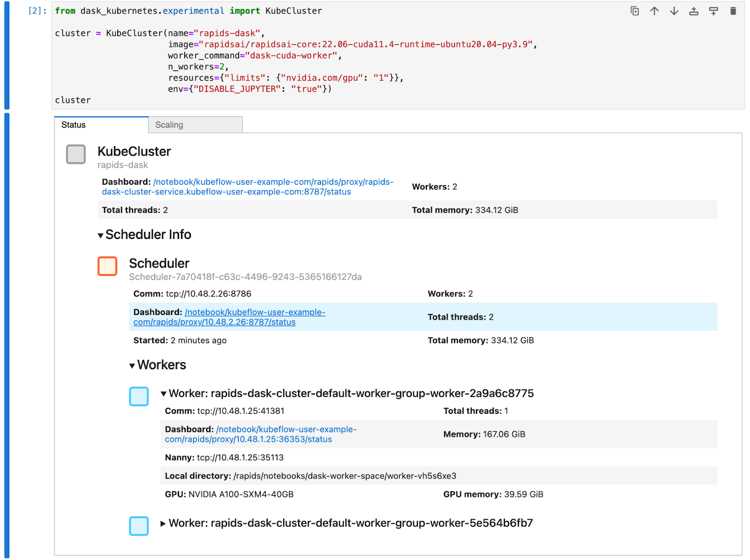Viewport: 750px width, 560px height.
Task: Click the blue icon beside worker 5e564b6fb7
Action: coord(139,526)
